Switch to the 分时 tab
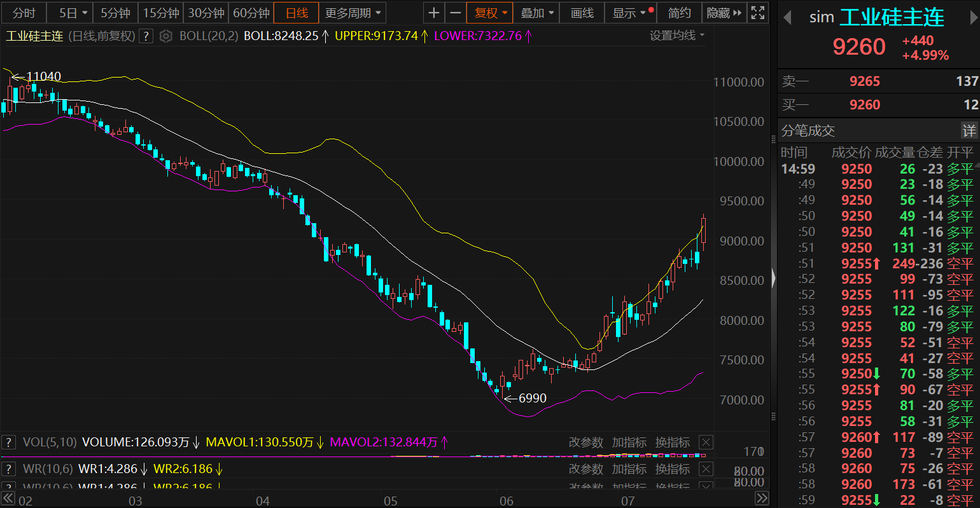This screenshot has height=508, width=980. 24,13
